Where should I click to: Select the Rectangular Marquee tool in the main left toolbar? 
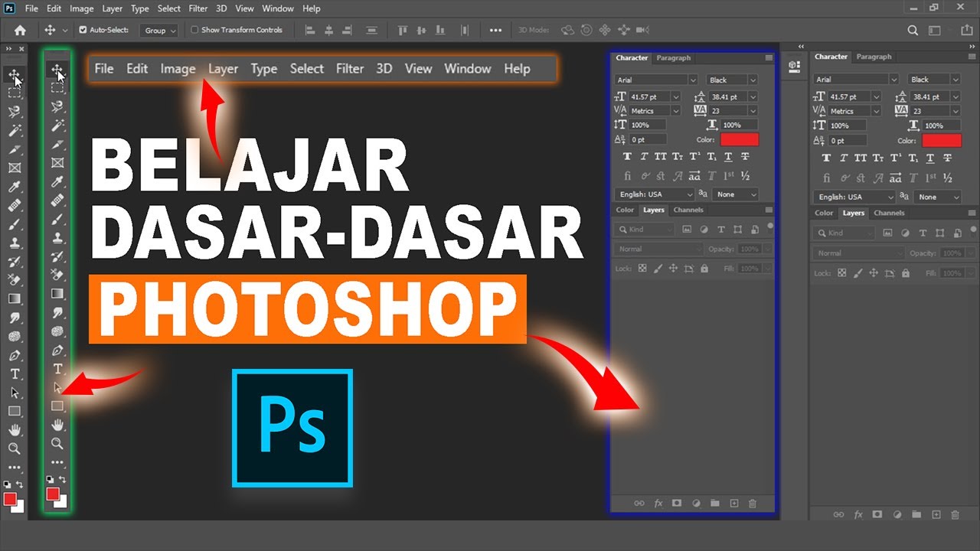tap(14, 93)
